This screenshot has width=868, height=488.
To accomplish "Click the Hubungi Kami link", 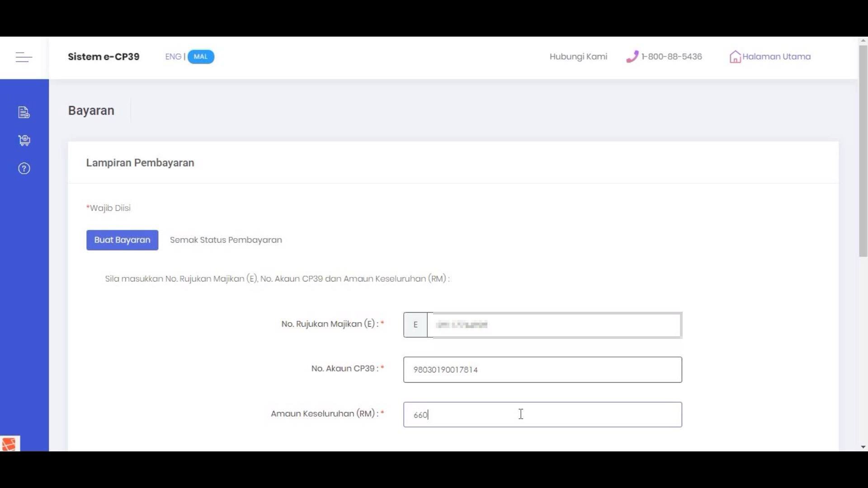I will pyautogui.click(x=578, y=56).
